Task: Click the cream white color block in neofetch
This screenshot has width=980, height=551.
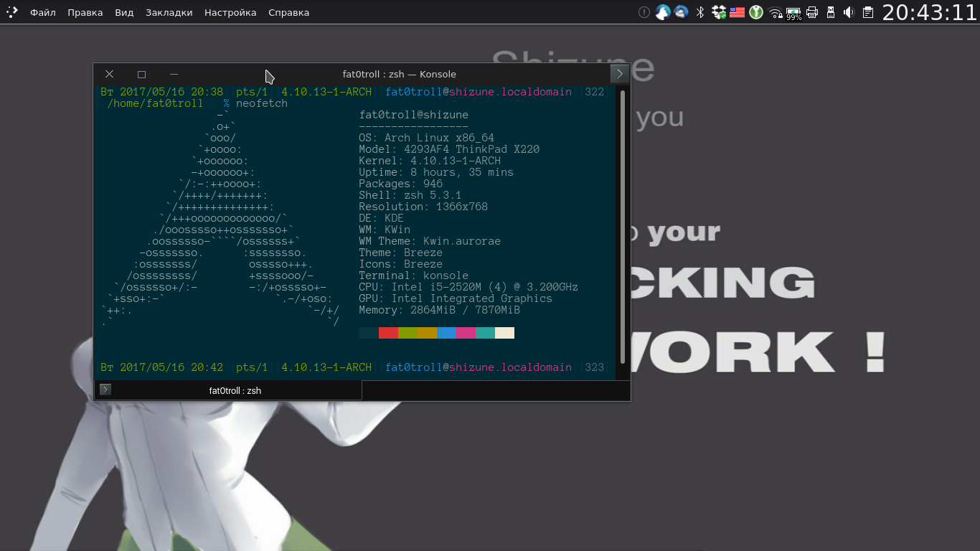Action: click(504, 333)
